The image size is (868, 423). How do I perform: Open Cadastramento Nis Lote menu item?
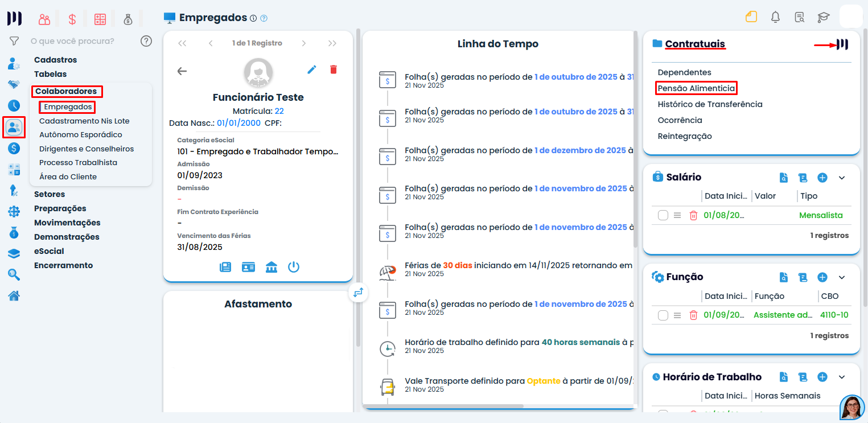(84, 121)
